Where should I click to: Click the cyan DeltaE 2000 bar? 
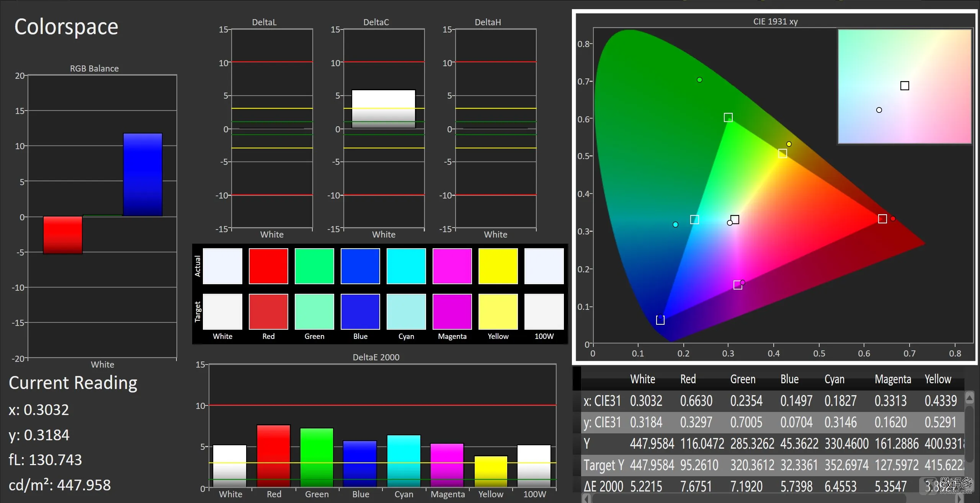404,461
